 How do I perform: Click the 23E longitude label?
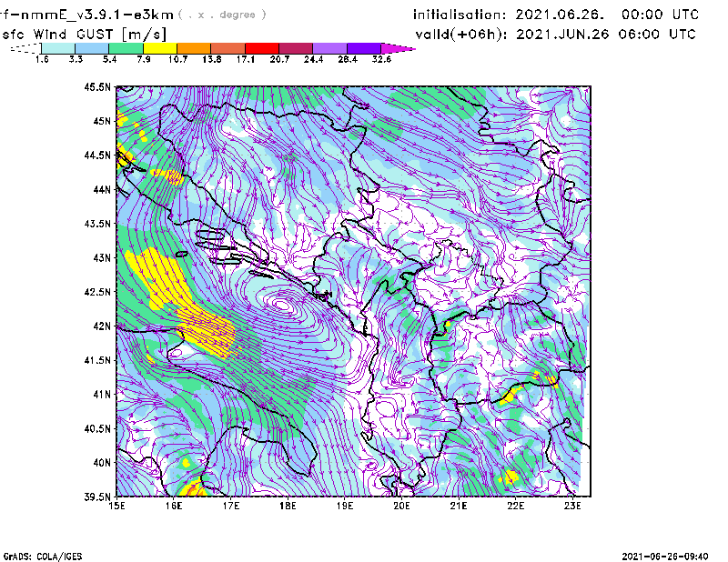572,506
